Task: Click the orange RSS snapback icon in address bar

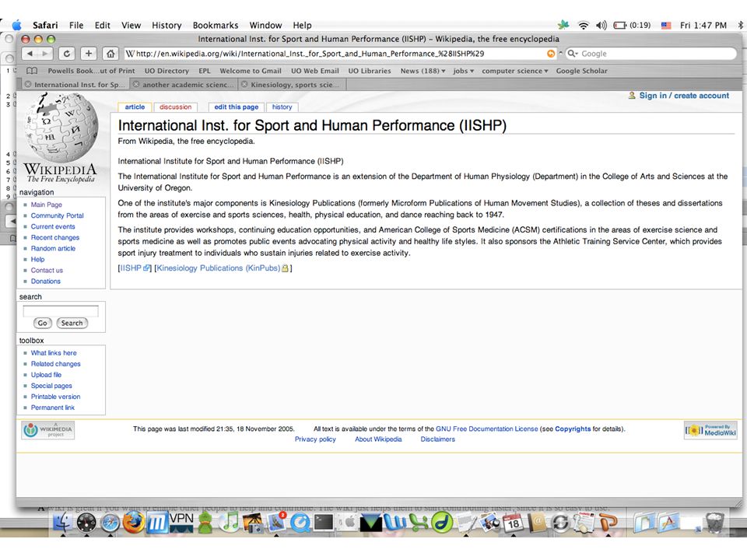Action: pyautogui.click(x=551, y=54)
